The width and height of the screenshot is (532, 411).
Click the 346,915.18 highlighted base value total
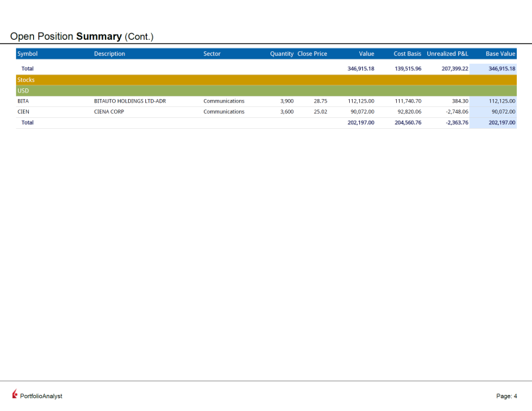point(502,69)
